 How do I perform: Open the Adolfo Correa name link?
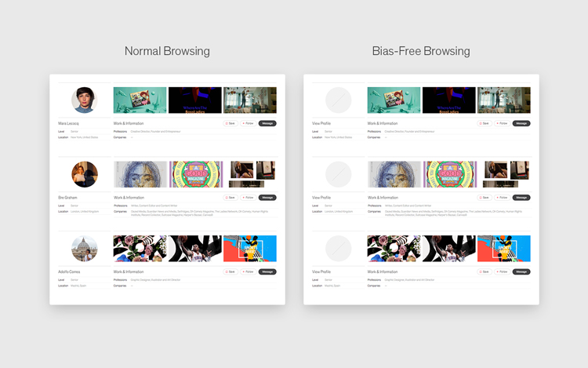69,272
